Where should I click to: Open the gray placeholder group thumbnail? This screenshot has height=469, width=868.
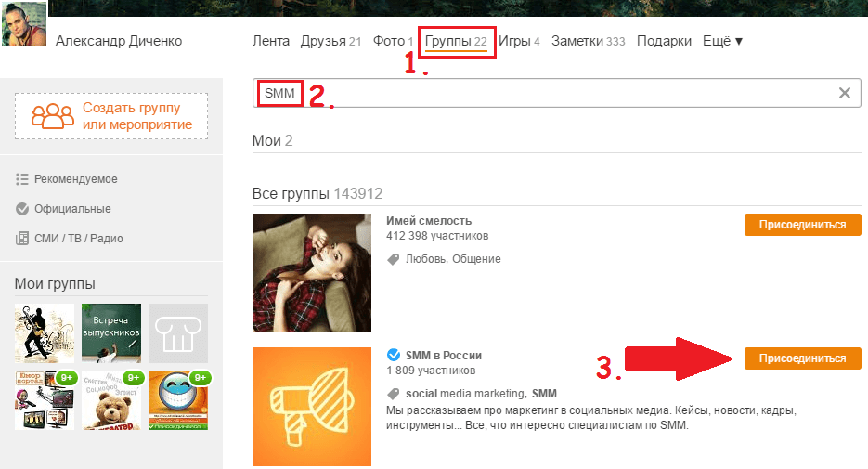(178, 333)
